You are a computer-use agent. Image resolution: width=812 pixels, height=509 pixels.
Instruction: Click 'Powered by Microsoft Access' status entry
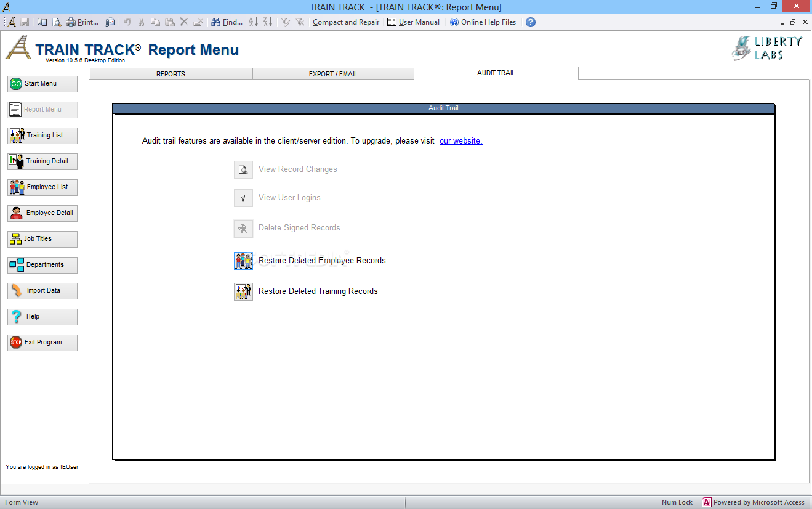tap(754, 502)
